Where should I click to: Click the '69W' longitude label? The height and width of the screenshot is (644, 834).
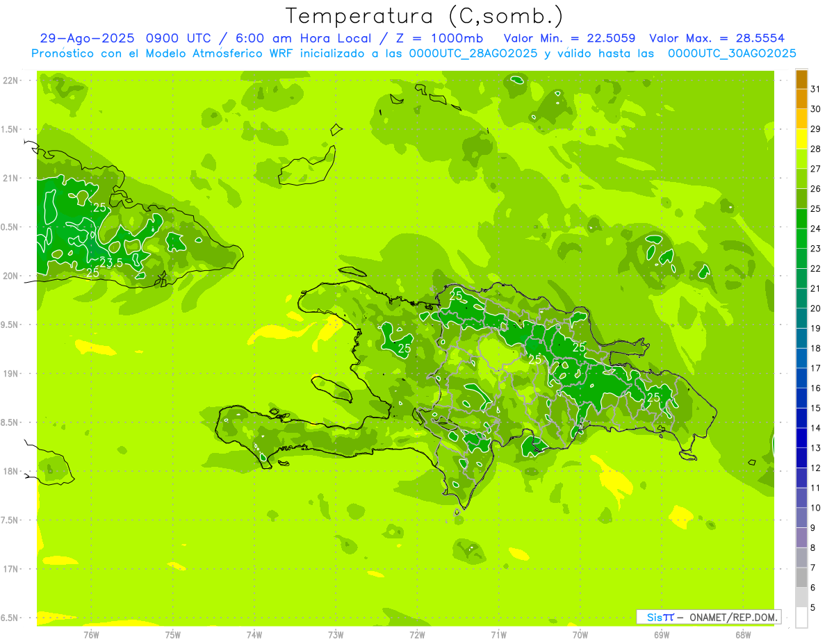pyautogui.click(x=662, y=635)
